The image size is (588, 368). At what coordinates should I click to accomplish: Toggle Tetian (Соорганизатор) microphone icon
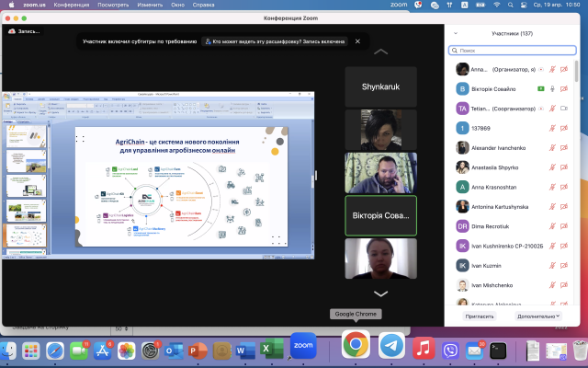coord(552,109)
